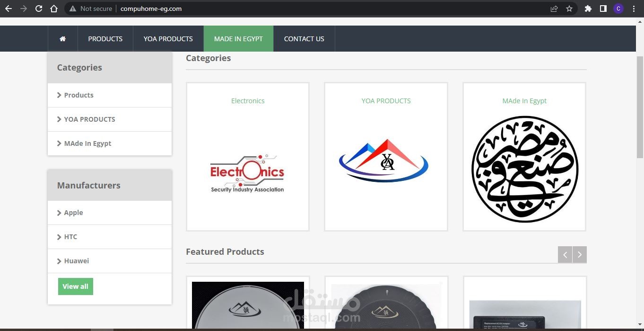Image resolution: width=644 pixels, height=331 pixels.
Task: Open the first featured product white disc image
Action: point(248,305)
